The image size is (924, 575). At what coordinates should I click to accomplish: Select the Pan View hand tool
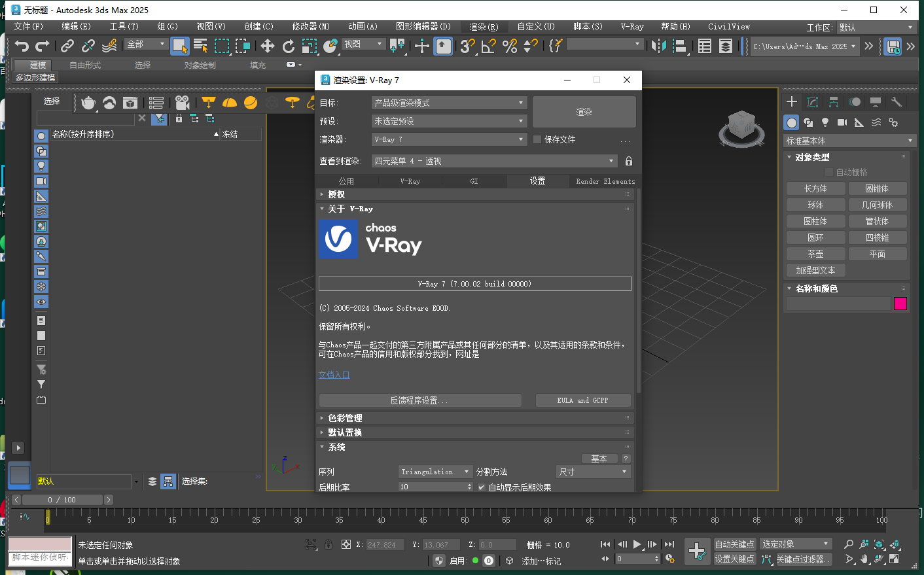(x=864, y=559)
